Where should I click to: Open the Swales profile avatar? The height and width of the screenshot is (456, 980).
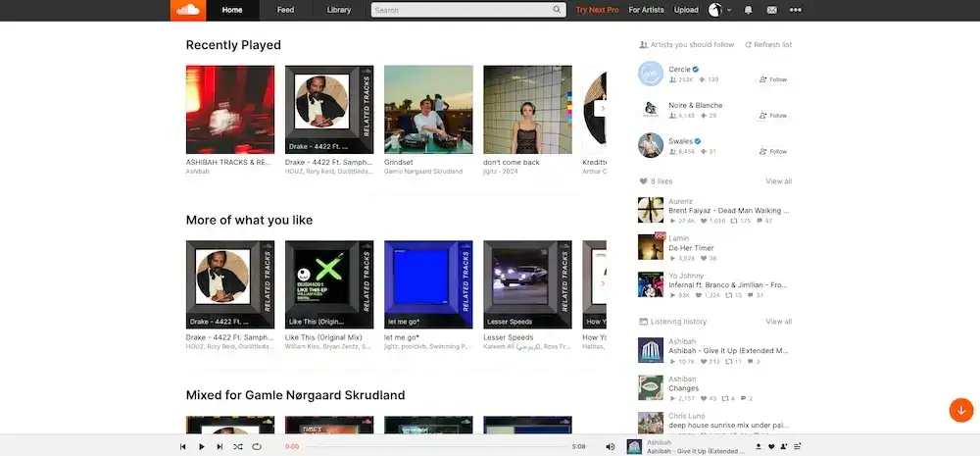tap(651, 145)
